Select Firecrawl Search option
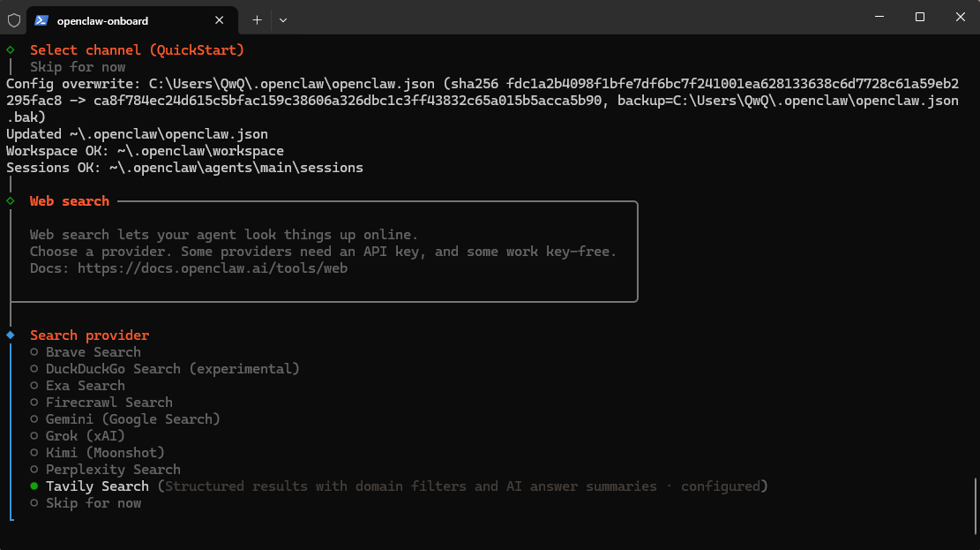The height and width of the screenshot is (550, 980). (x=108, y=403)
